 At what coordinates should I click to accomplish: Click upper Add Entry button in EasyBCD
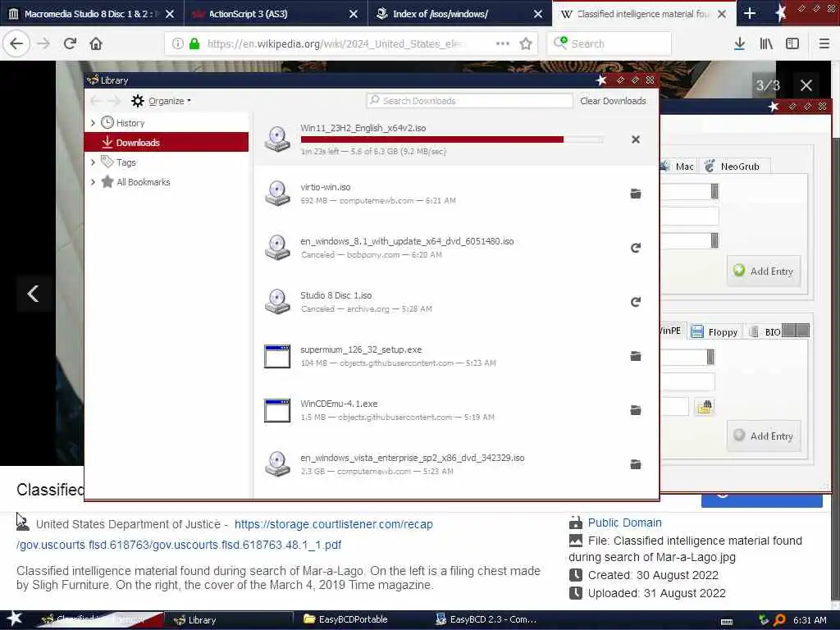coord(764,271)
